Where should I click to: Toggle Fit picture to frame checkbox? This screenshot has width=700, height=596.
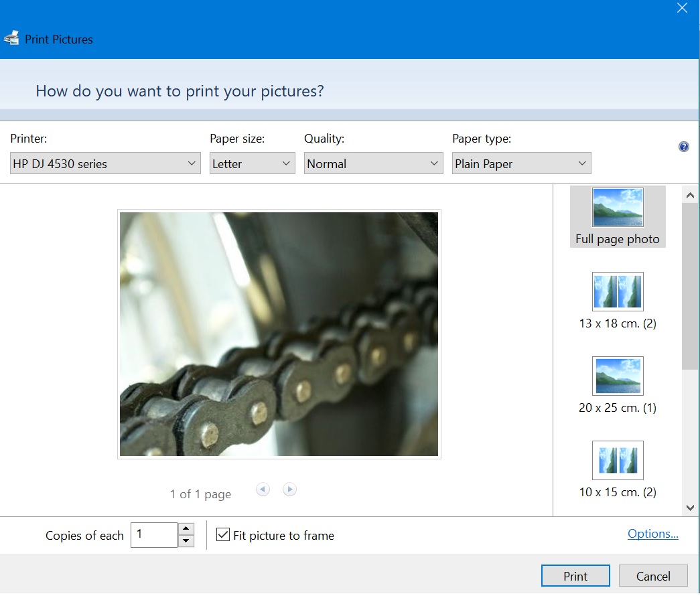(x=223, y=536)
